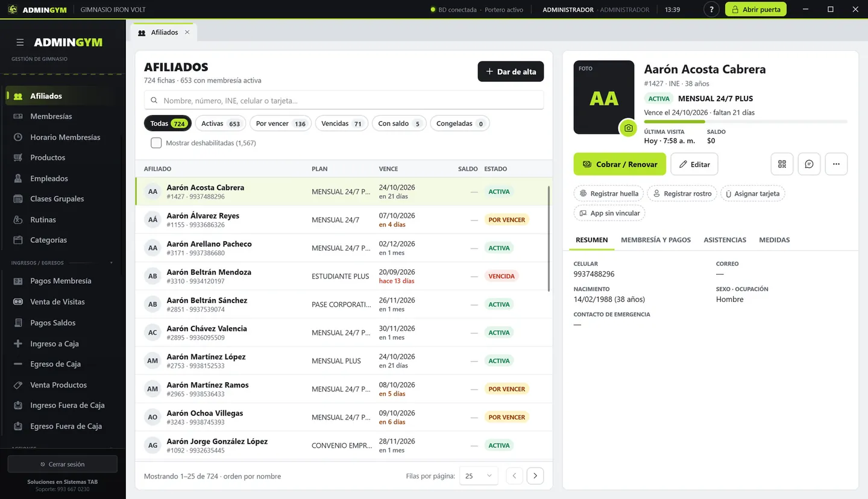This screenshot has height=499, width=868.
Task: Select the Empleados person icon
Action: pyautogui.click(x=18, y=178)
